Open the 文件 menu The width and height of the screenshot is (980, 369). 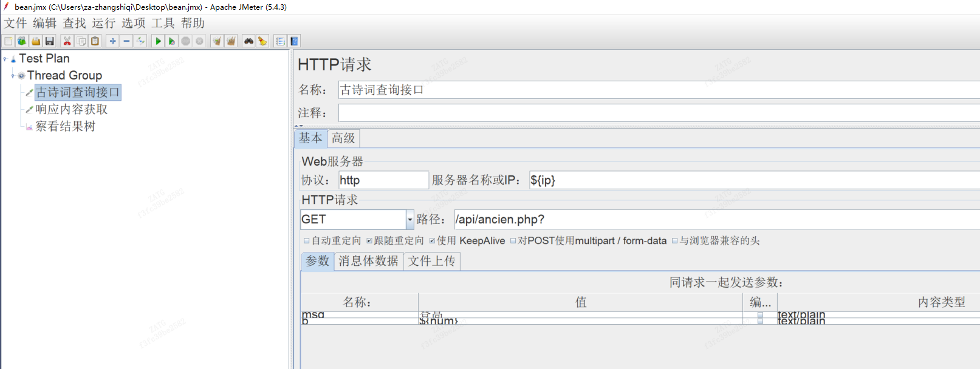pos(15,23)
